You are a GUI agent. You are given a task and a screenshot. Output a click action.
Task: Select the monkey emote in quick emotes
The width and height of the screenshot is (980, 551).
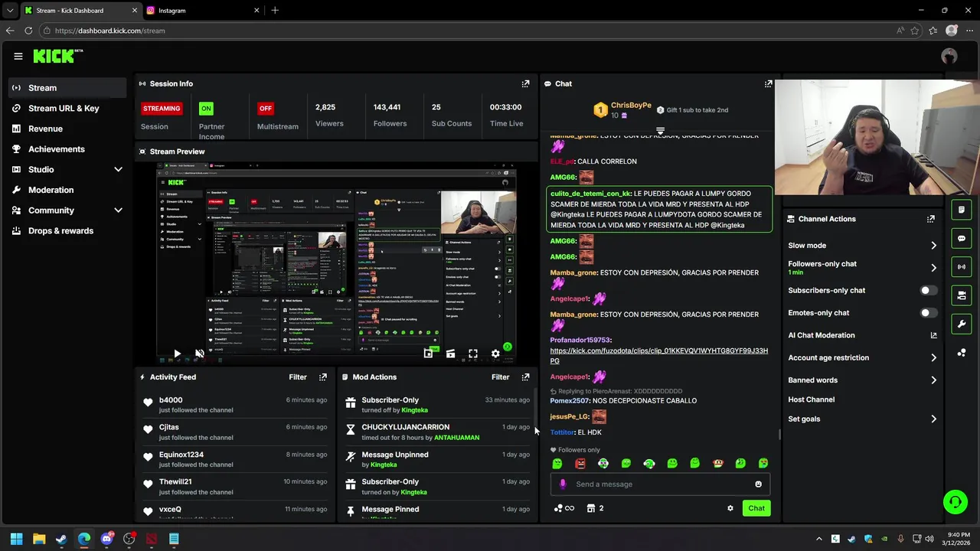click(x=717, y=464)
